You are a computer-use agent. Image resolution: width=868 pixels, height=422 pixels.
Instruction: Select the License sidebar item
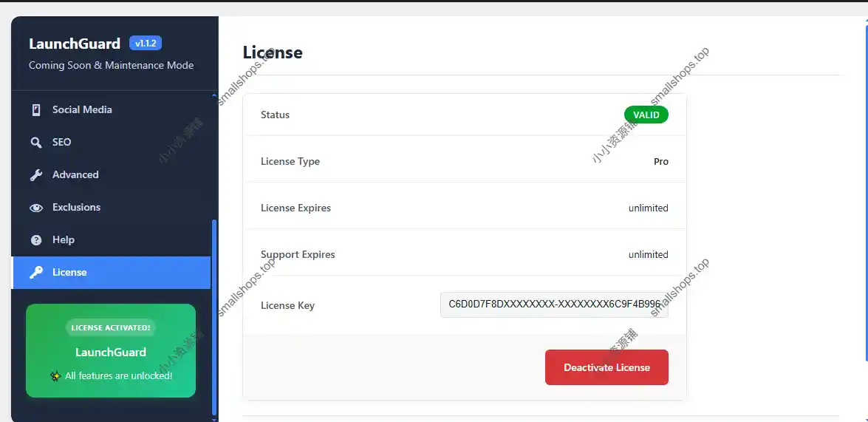(111, 273)
